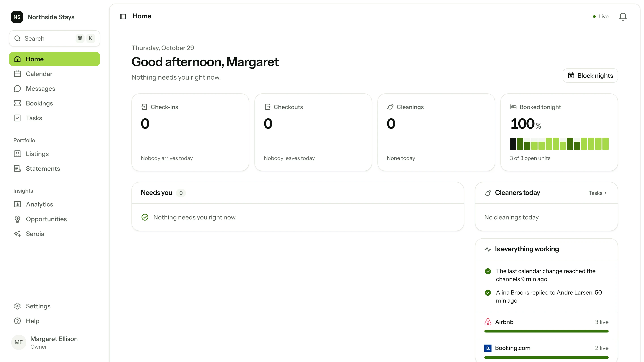Click the Statements document icon

tap(17, 168)
